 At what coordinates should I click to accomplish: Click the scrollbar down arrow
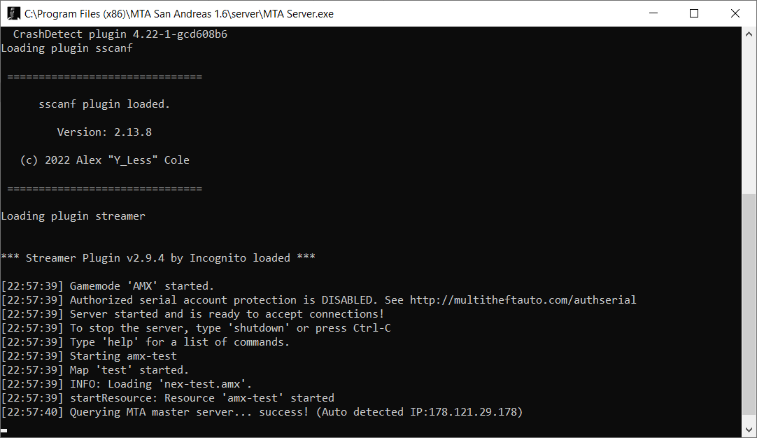[x=749, y=429]
